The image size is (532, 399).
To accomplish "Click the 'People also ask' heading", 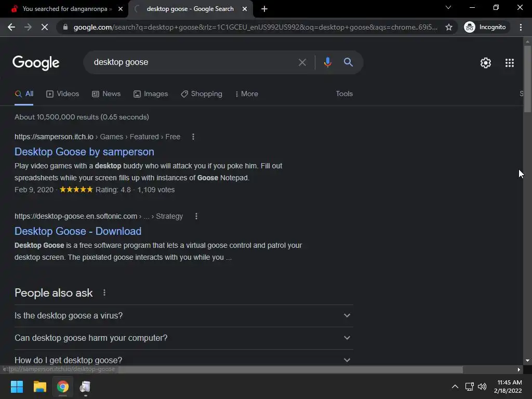I will pos(54,293).
